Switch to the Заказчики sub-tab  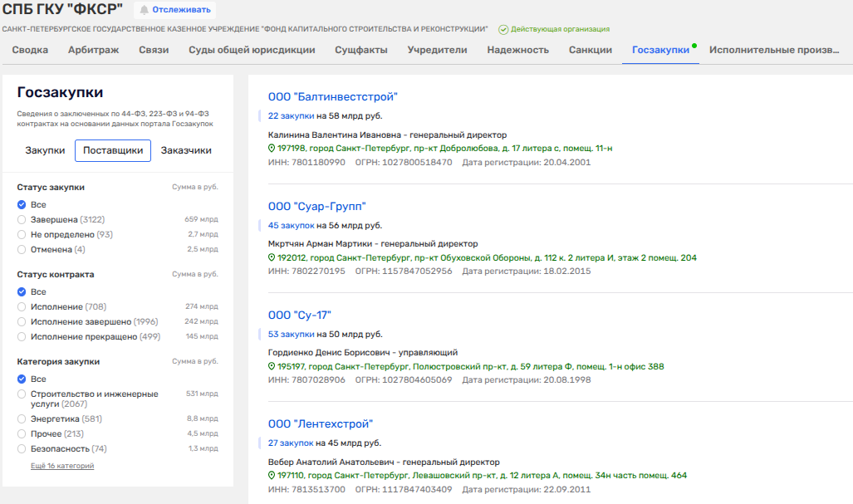click(186, 150)
